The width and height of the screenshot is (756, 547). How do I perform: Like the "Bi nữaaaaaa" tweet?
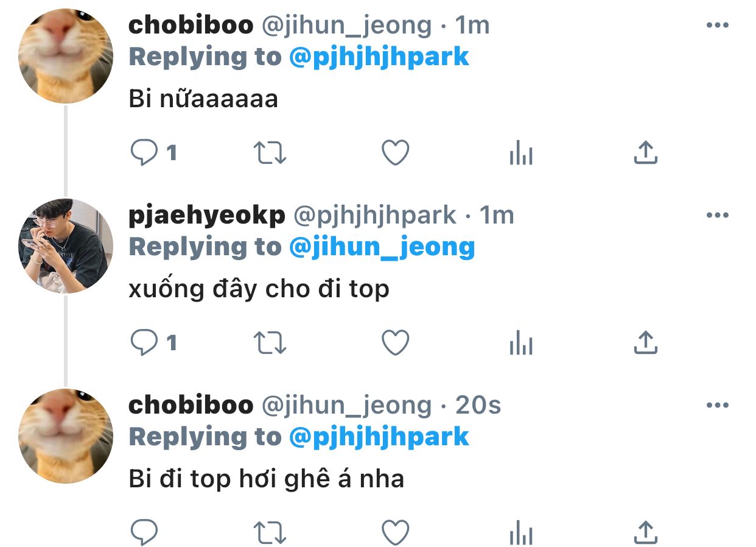click(395, 153)
